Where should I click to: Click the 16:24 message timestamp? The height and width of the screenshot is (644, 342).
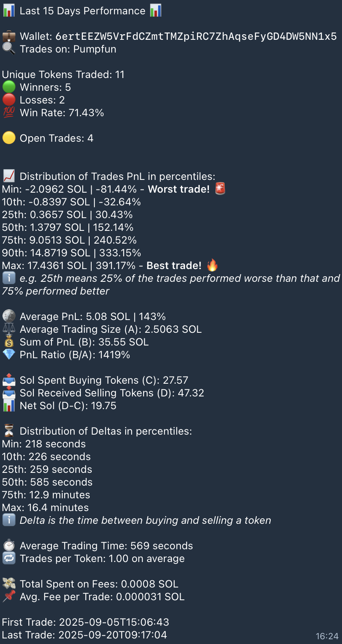point(327,636)
